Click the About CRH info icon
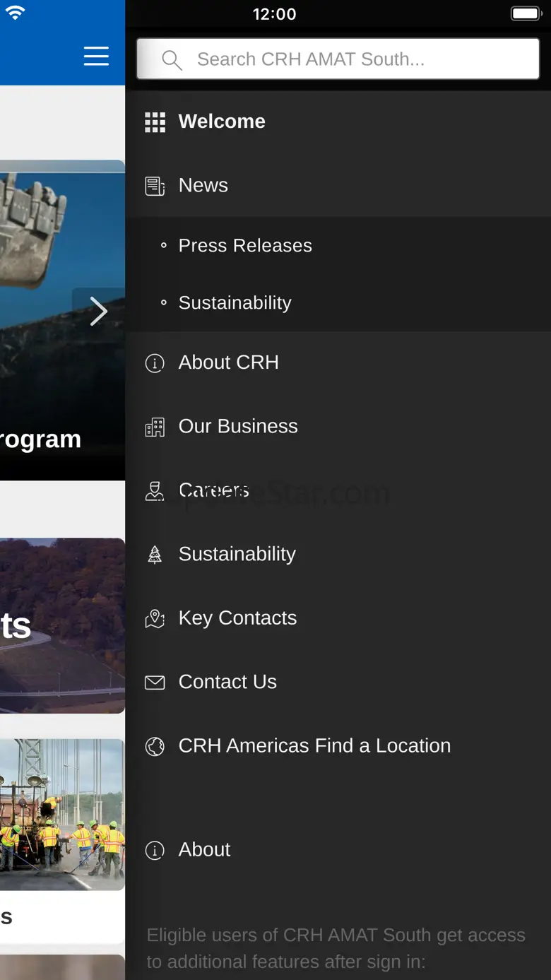Viewport: 551px width, 980px height. [x=155, y=363]
